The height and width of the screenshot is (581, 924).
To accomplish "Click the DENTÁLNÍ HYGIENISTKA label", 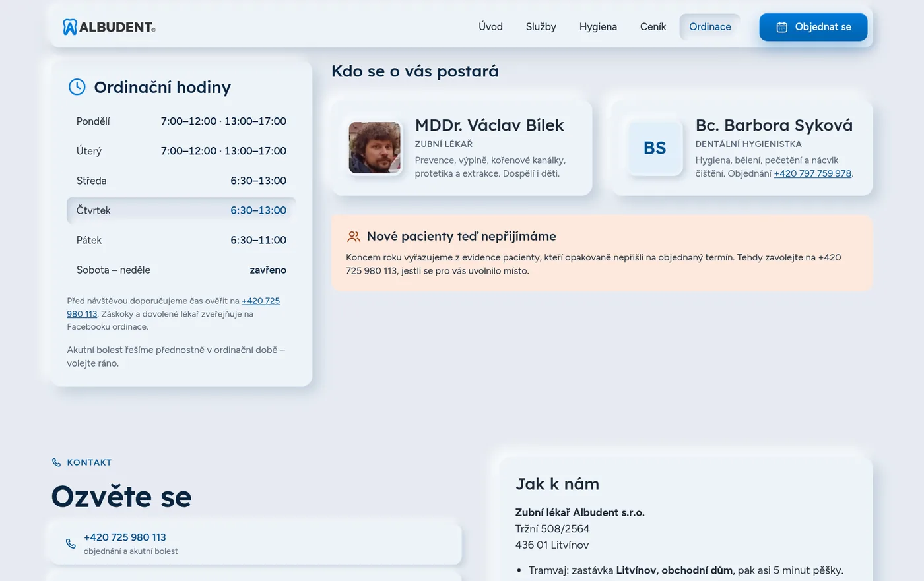I will (748, 144).
